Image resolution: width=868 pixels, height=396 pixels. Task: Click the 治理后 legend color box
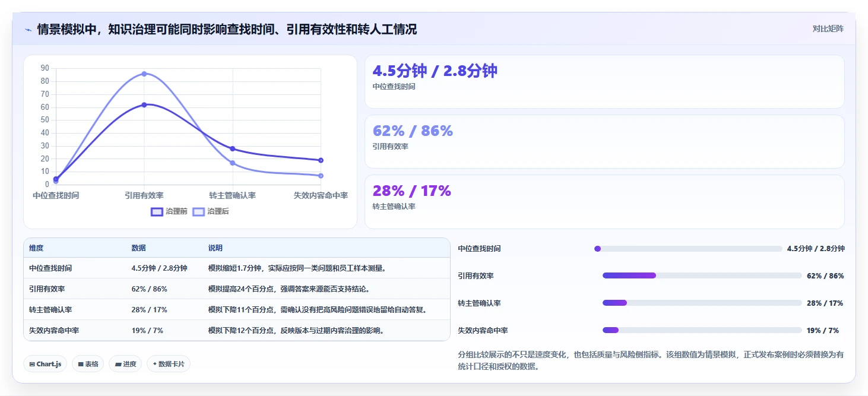198,211
